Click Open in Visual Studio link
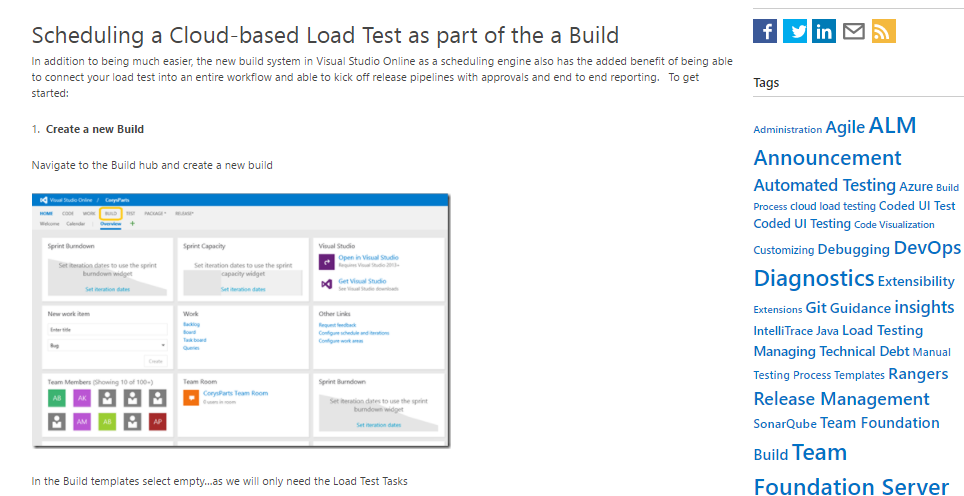This screenshot has height=496, width=964. 368,257
